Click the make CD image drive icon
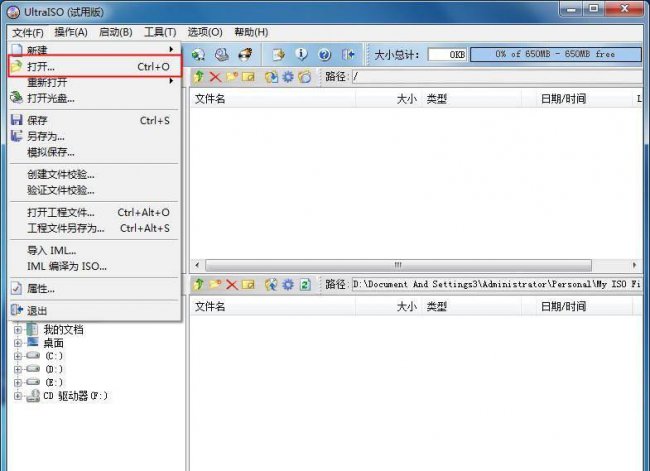Screen dimensions: 650x471 (222, 54)
